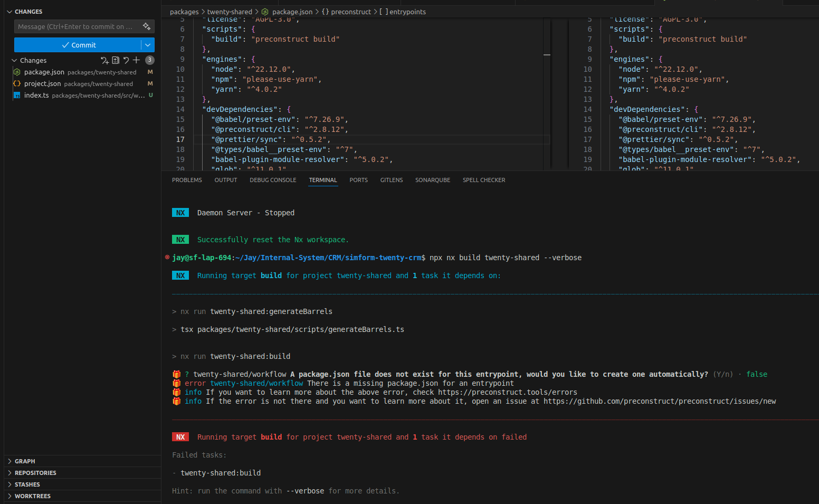The image size is (819, 504).
Task: Click untracked status U on index.ts
Action: (151, 95)
